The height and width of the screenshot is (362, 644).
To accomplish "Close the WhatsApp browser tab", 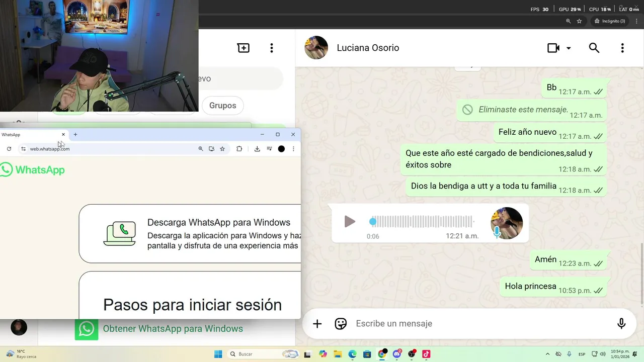I will tap(63, 134).
